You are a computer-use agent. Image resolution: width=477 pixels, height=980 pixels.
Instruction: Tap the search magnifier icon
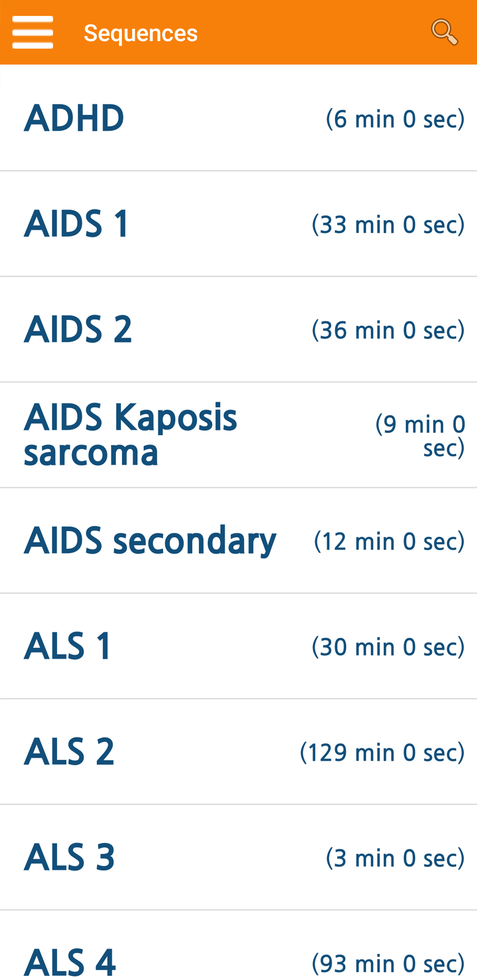444,32
